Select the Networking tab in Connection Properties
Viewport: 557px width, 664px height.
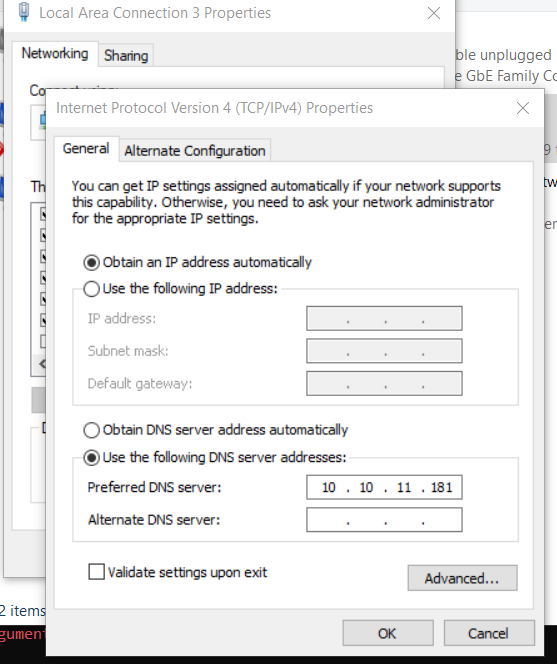coord(55,53)
